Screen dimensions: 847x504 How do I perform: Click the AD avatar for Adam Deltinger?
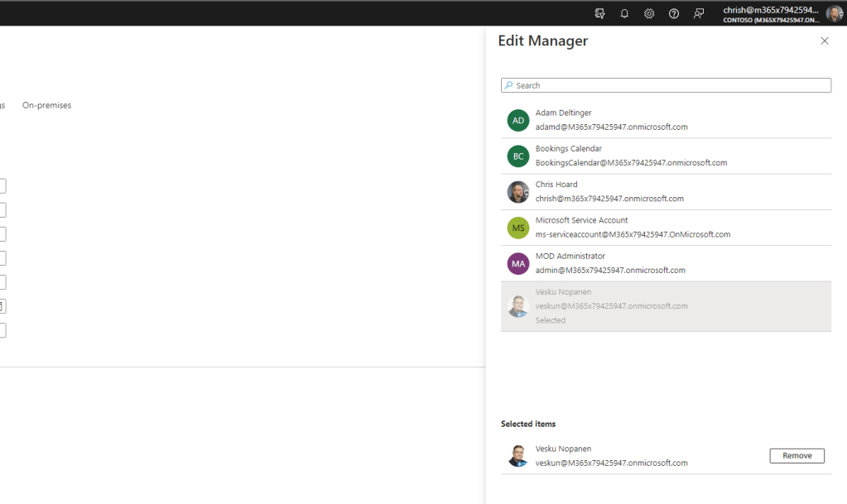coord(518,120)
